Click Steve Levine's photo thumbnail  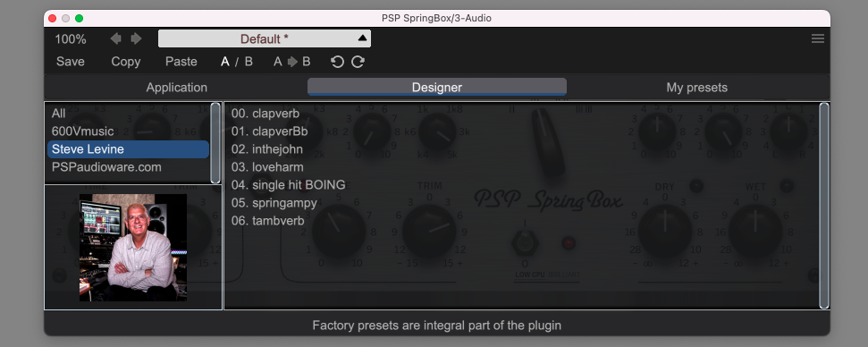(133, 248)
